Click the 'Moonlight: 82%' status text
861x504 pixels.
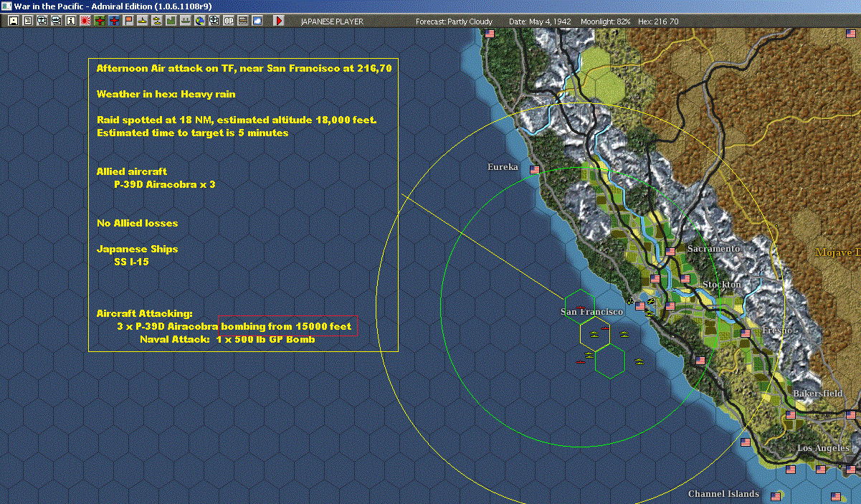[x=606, y=22]
